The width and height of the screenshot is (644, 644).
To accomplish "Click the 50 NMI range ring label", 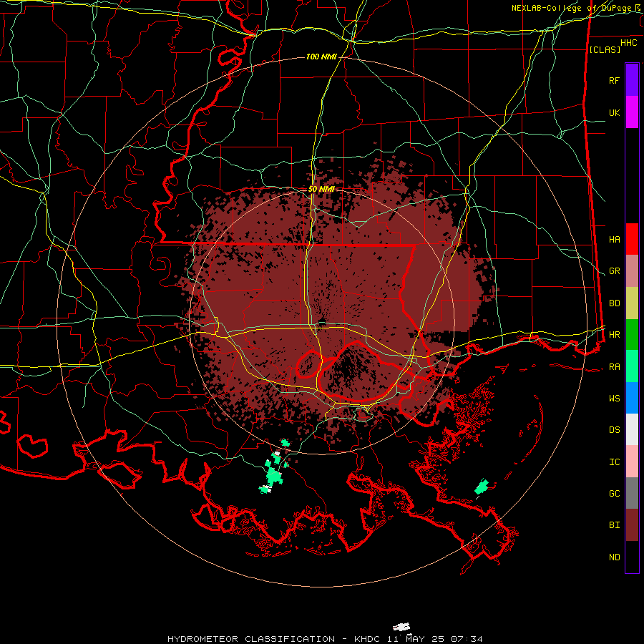I will (x=321, y=189).
